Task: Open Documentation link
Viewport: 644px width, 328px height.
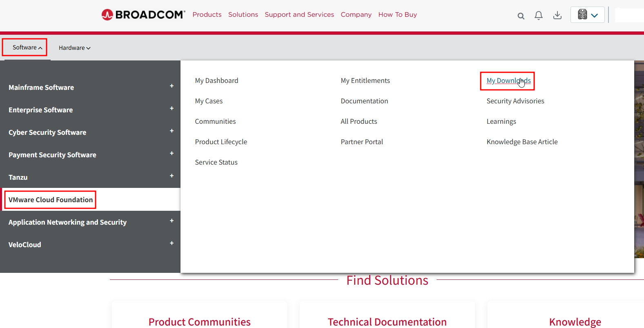Action: click(x=364, y=101)
